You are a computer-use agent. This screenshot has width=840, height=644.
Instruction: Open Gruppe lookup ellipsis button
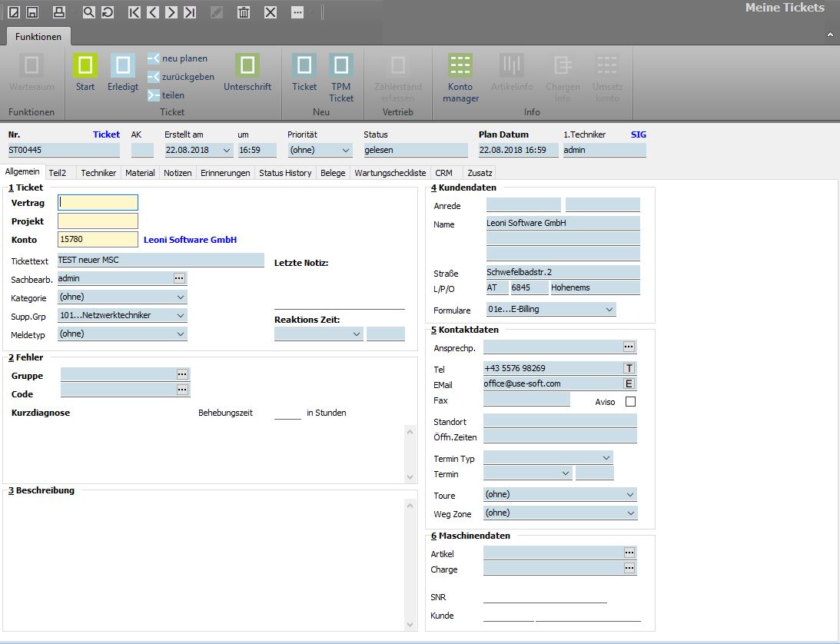point(182,374)
